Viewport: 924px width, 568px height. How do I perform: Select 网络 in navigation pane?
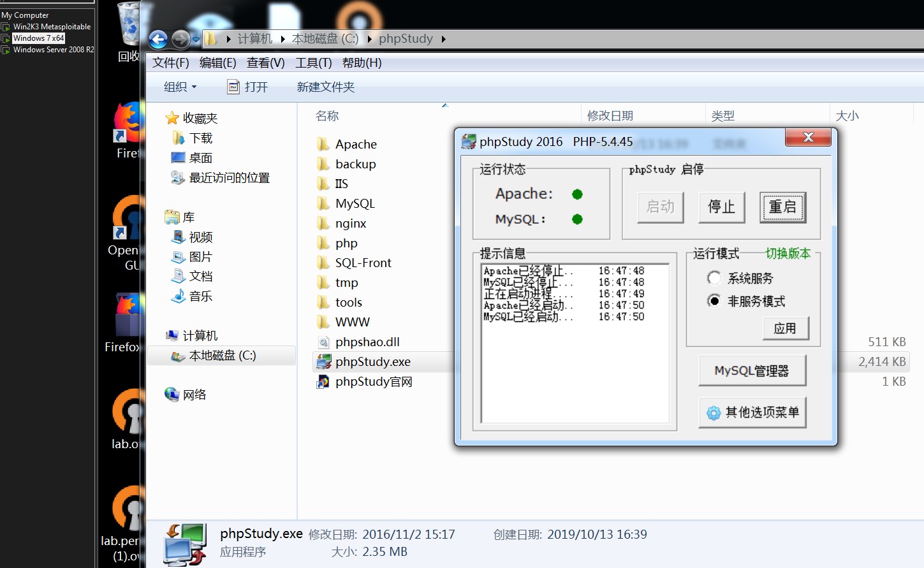(x=186, y=395)
